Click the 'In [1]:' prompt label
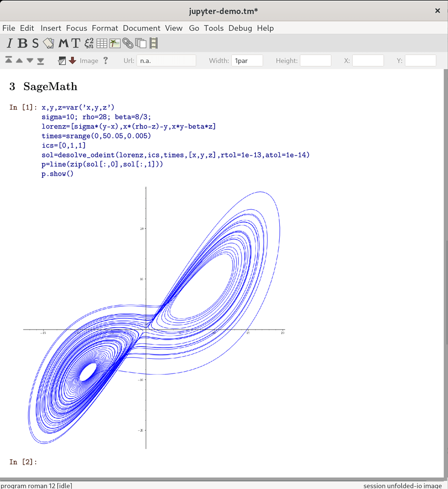 [x=23, y=108]
